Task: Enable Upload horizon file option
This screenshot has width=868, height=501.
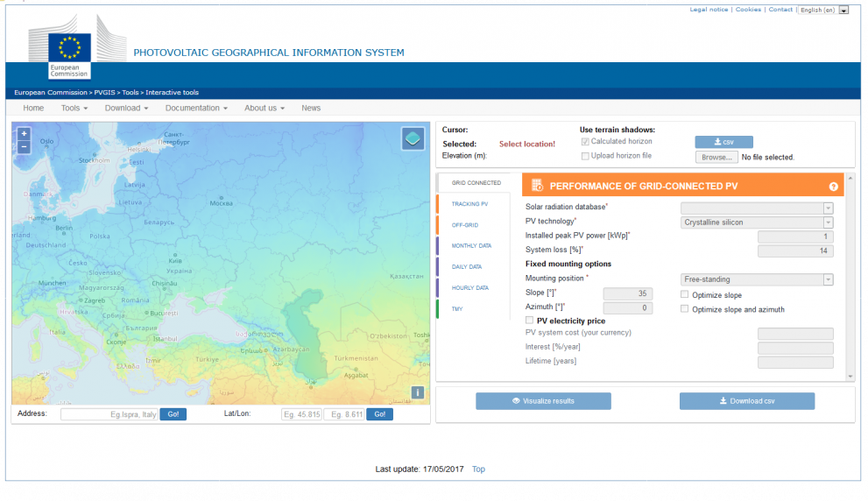Action: [585, 156]
